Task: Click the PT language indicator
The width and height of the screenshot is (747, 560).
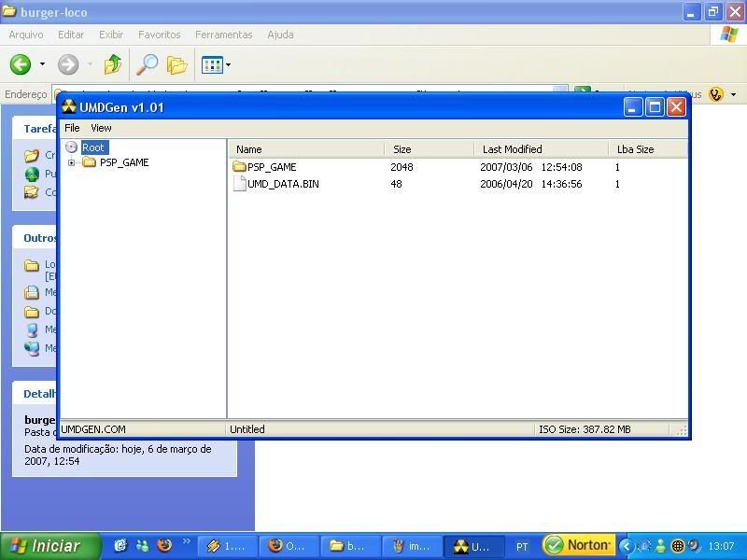Action: (522, 547)
